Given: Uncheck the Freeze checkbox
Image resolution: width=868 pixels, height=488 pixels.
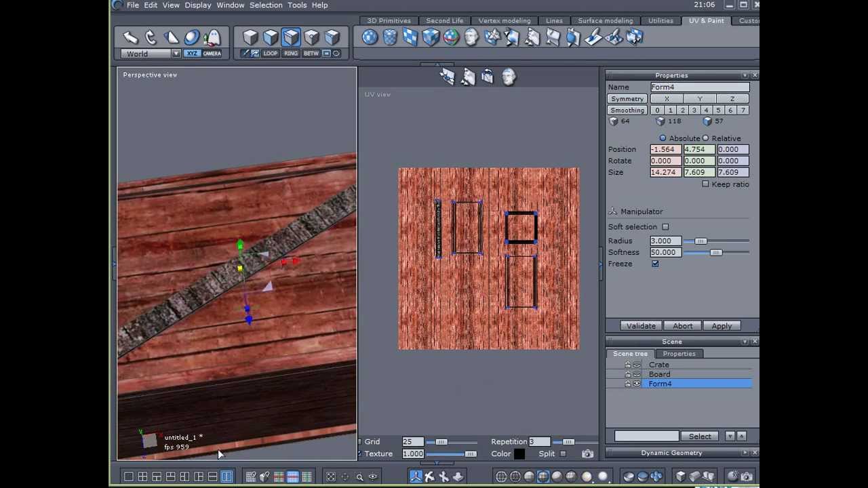Looking at the screenshot, I should click(655, 264).
